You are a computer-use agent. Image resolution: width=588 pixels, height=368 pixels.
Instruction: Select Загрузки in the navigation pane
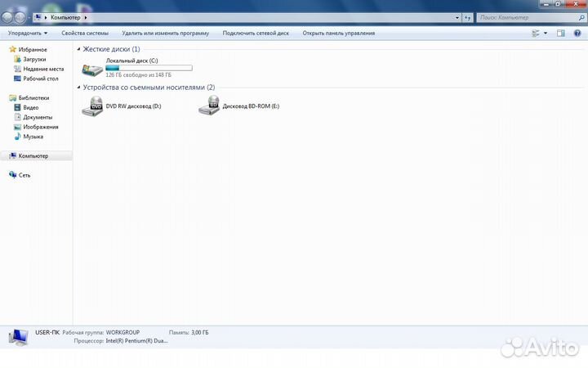34,59
